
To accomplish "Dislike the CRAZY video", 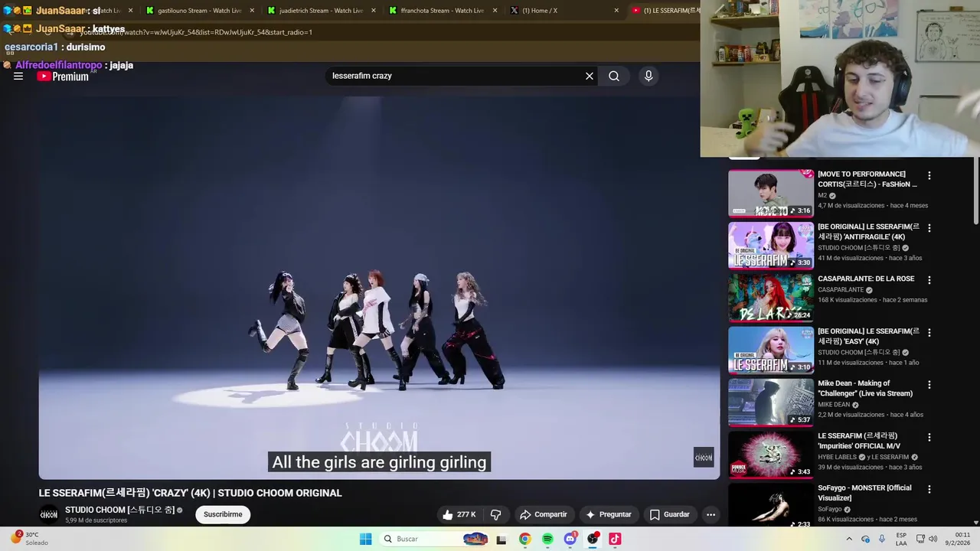I will pyautogui.click(x=495, y=514).
